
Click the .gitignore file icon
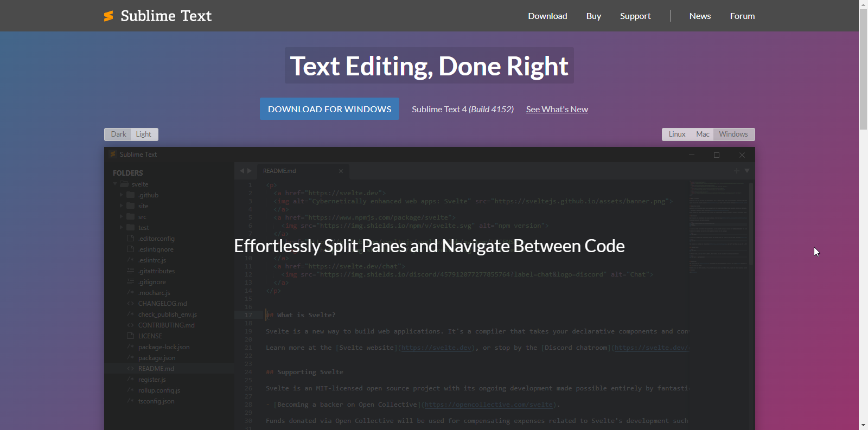130,281
